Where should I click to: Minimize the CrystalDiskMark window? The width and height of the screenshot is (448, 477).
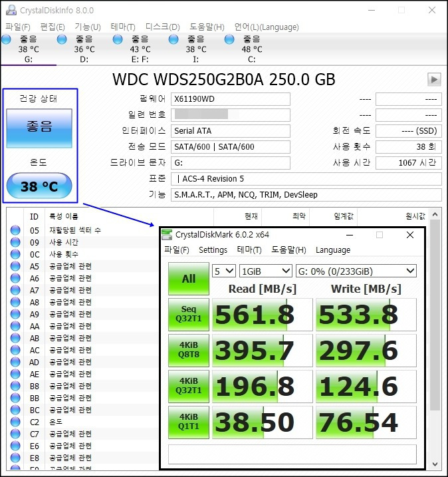tap(350, 235)
